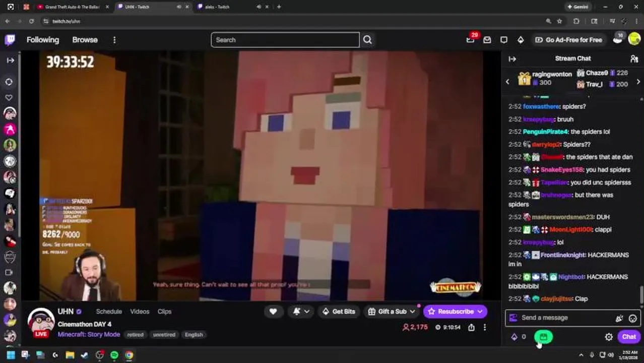Viewport: 644px width, 363px height.
Task: Open the Whispers speech bubble
Action: (x=504, y=40)
